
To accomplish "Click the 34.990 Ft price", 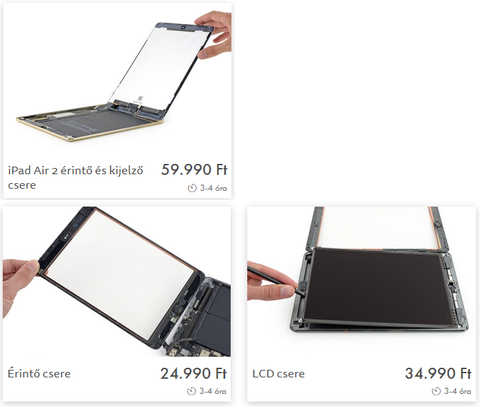I will click(x=438, y=373).
